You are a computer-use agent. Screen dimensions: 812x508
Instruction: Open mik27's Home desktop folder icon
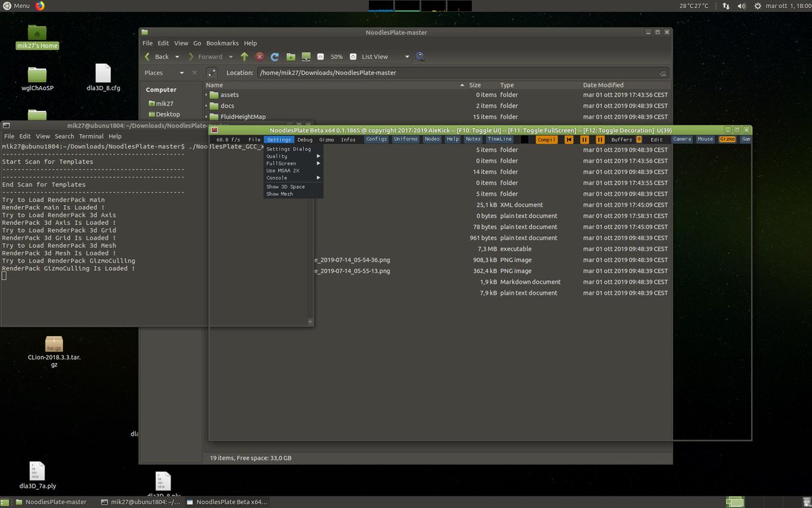37,37
